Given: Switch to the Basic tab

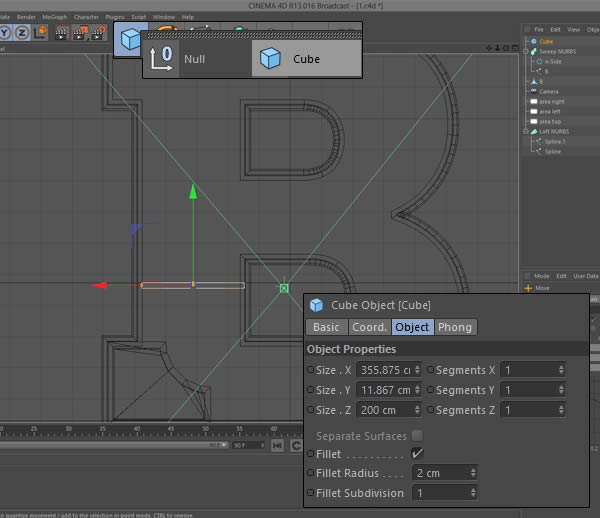Looking at the screenshot, I should 327,327.
